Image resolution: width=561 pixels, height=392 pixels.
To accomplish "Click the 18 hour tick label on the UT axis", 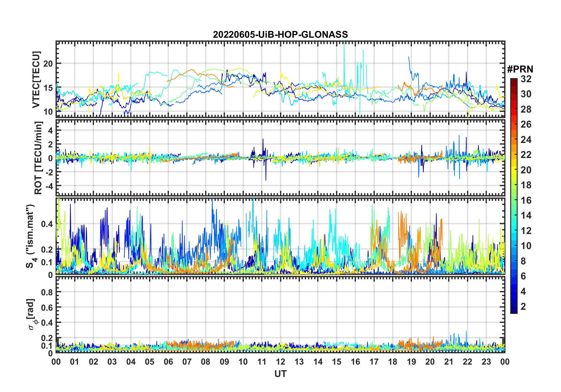I will tap(393, 362).
